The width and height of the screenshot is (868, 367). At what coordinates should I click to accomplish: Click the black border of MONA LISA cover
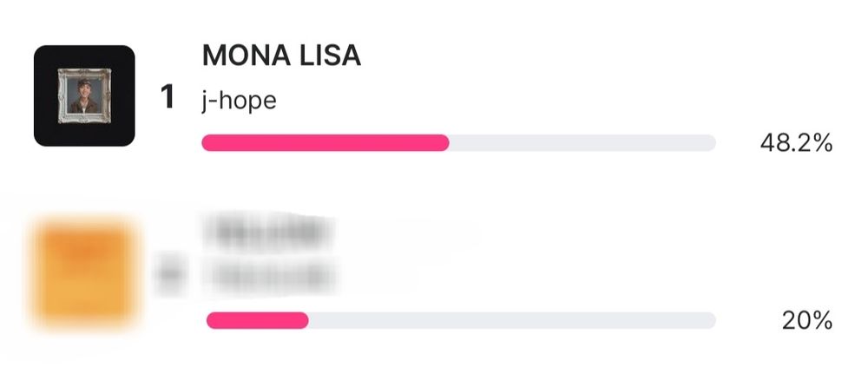pyautogui.click(x=45, y=95)
